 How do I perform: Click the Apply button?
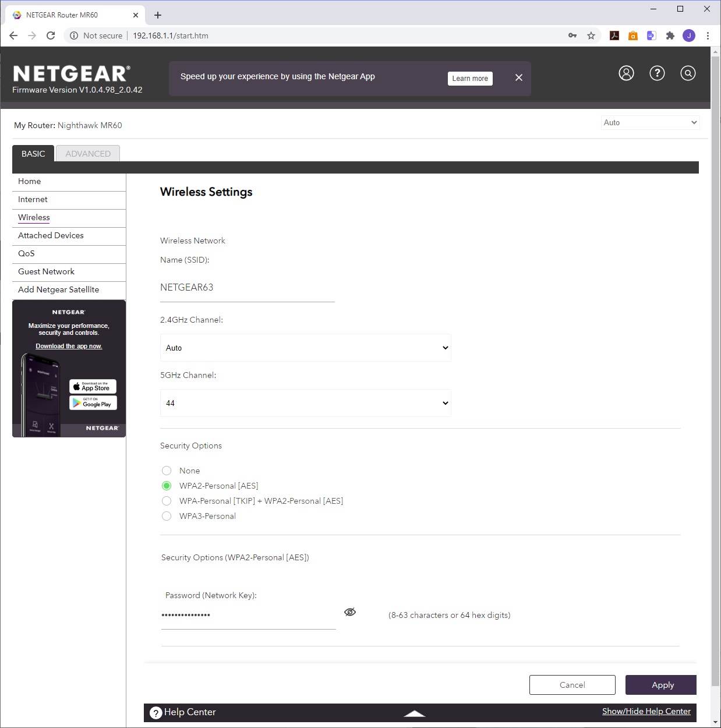[x=661, y=685]
